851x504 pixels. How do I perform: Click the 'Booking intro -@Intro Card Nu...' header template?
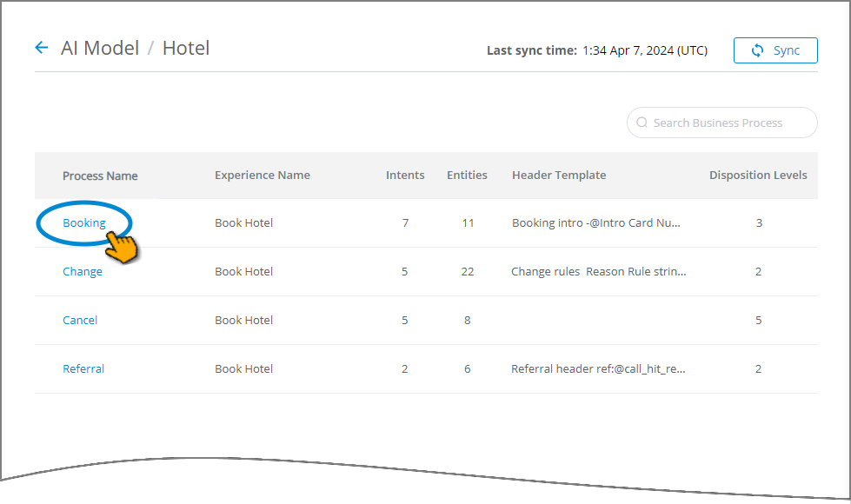[596, 223]
